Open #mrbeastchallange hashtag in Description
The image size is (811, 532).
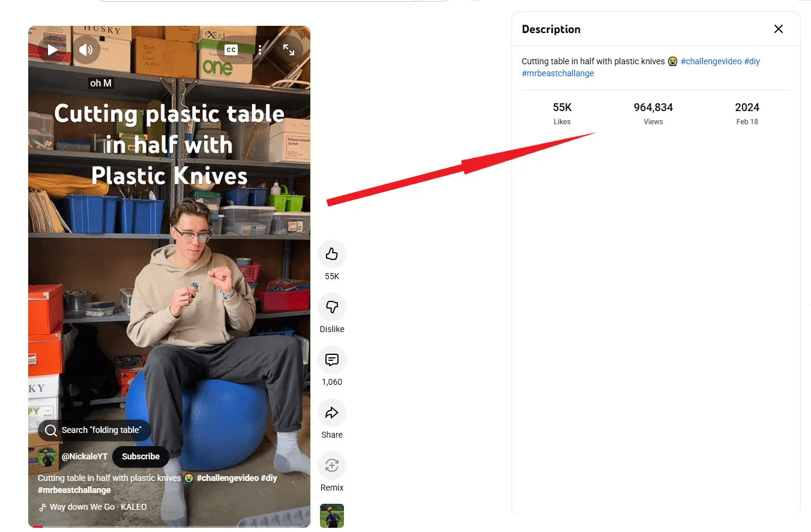coord(558,73)
